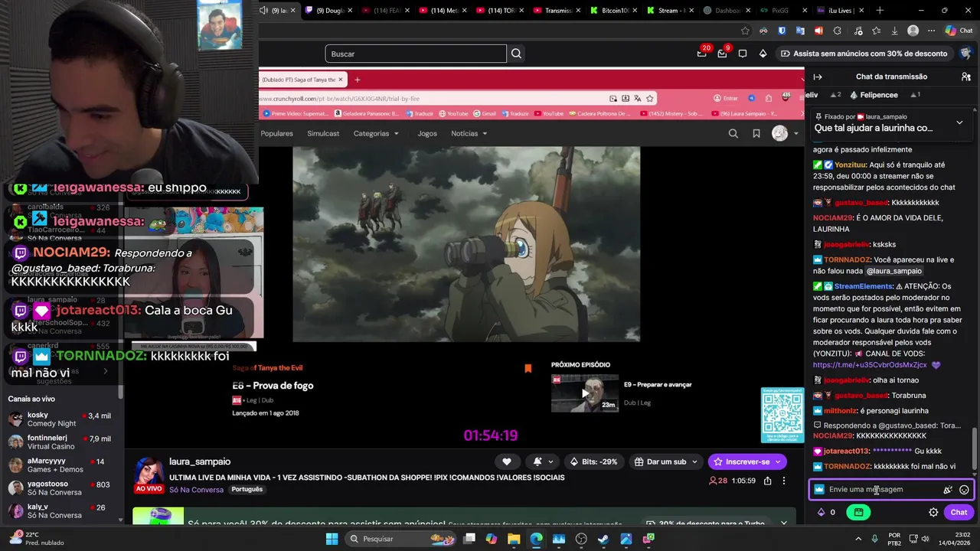Click the Chat send button

click(x=959, y=513)
